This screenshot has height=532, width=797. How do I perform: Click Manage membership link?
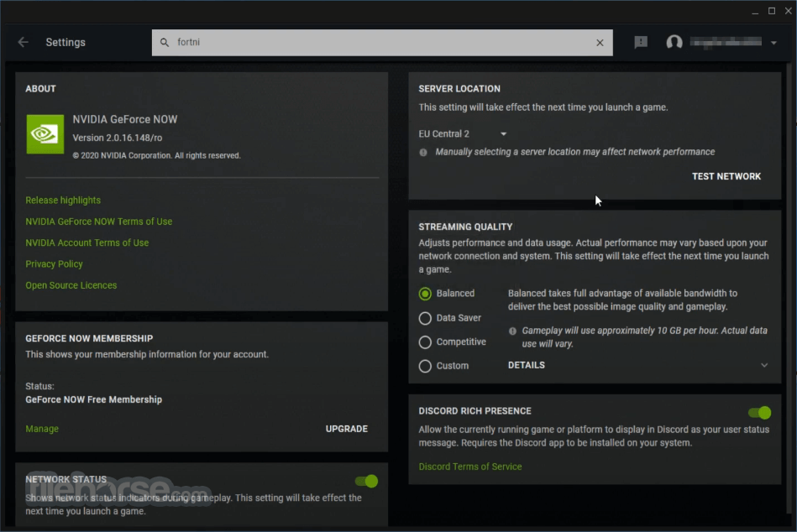tap(42, 429)
